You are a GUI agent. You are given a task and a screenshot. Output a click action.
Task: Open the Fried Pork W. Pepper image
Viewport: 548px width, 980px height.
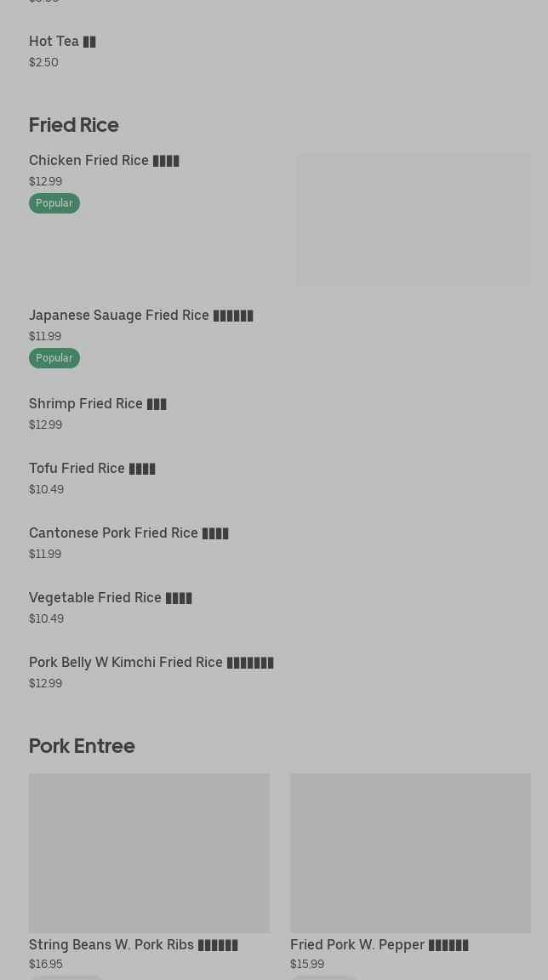point(410,852)
